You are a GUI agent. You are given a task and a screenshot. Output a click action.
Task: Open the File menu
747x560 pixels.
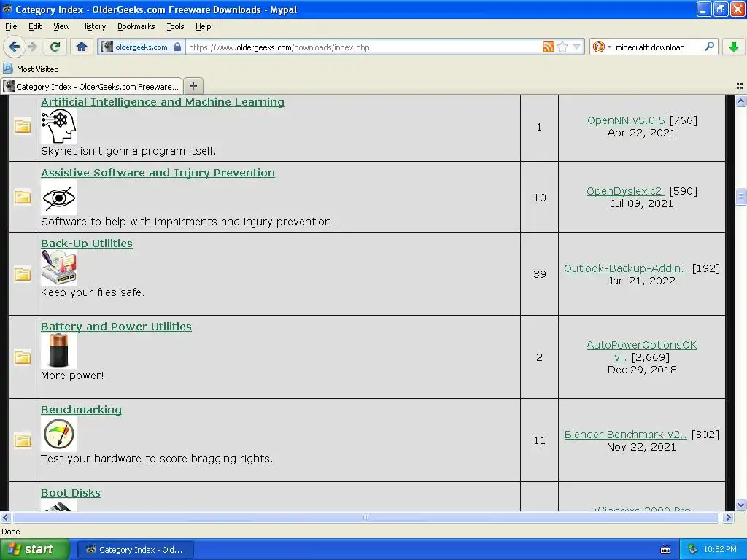coord(11,26)
